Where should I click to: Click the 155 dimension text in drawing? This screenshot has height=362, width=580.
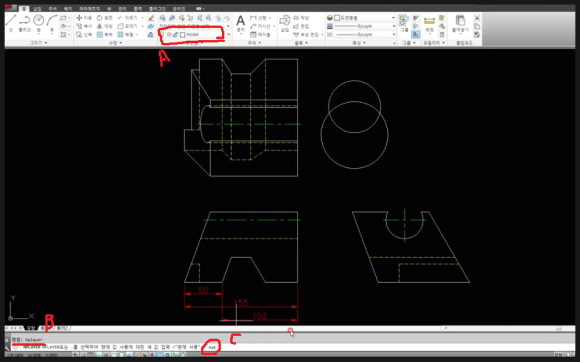[241, 303]
